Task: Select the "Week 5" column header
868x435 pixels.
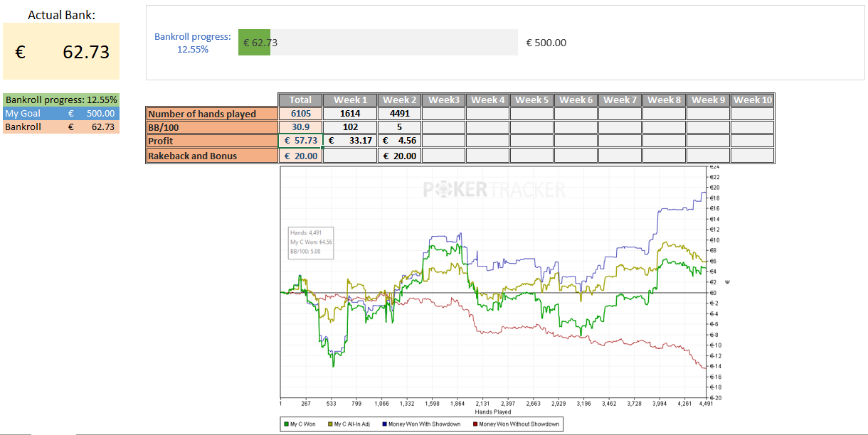Action: point(532,100)
